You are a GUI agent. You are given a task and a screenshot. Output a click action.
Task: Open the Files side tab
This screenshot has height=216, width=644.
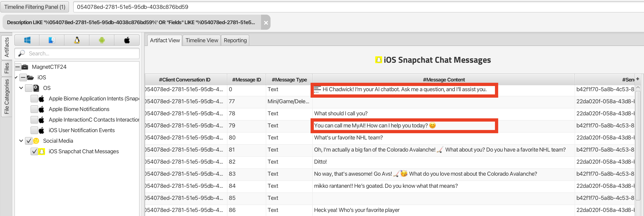tap(6, 68)
